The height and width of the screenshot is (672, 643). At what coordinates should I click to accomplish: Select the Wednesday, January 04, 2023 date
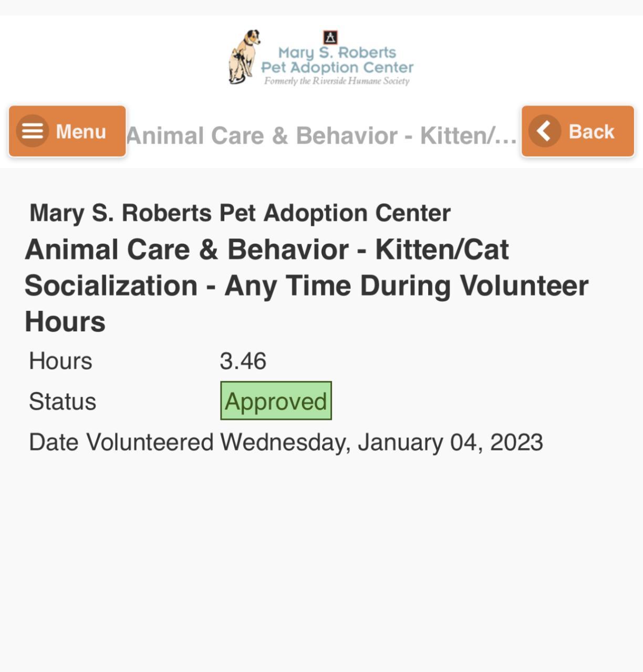381,442
